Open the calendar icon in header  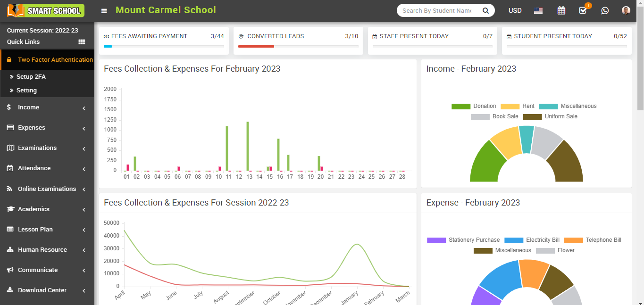[561, 10]
